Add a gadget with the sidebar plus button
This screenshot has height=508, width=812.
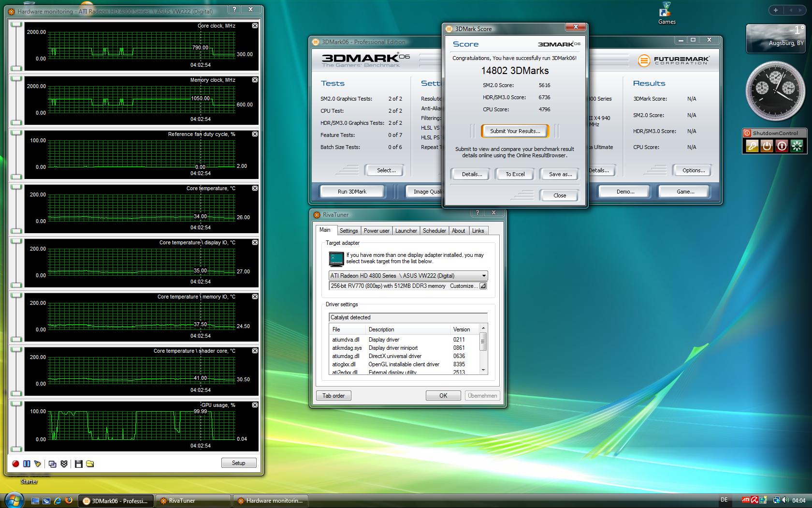click(776, 10)
